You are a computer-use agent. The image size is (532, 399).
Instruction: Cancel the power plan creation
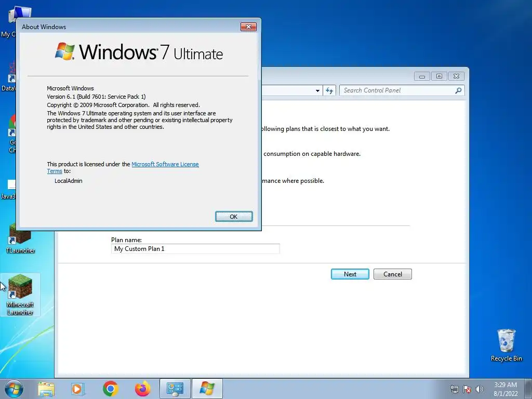[393, 274]
